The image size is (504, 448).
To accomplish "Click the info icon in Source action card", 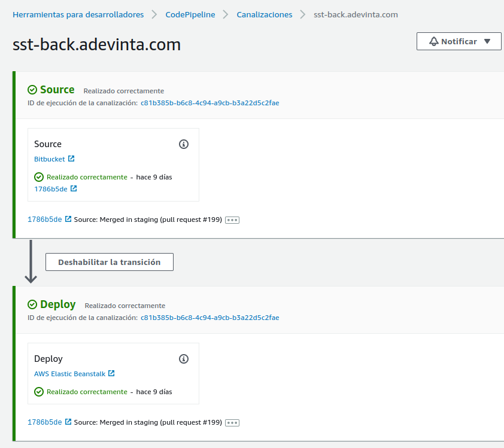I will tap(184, 144).
